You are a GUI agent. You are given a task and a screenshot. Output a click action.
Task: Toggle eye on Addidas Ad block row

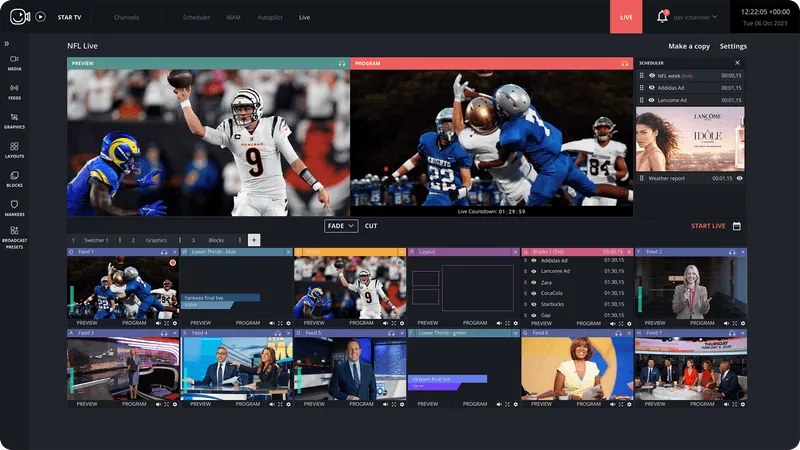(x=534, y=260)
